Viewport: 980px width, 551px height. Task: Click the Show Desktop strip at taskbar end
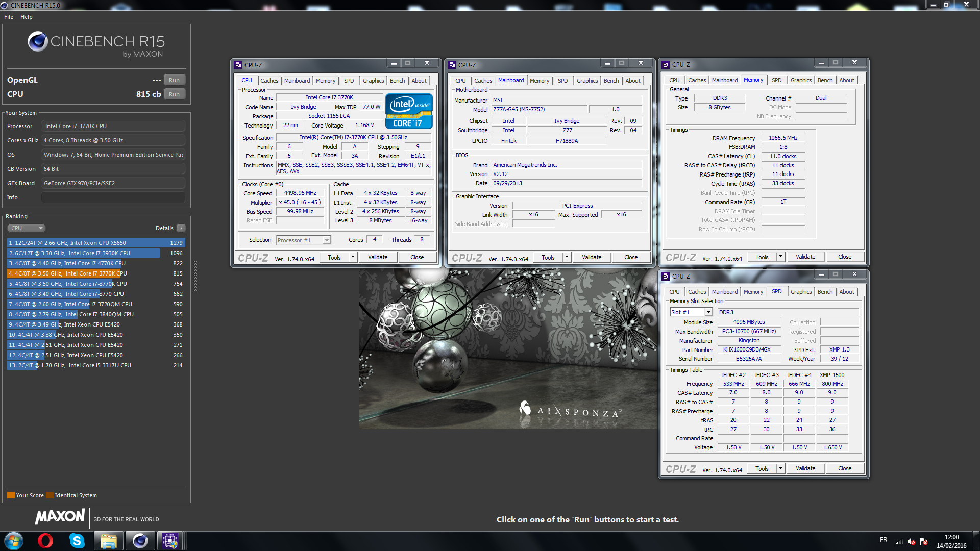pos(976,541)
